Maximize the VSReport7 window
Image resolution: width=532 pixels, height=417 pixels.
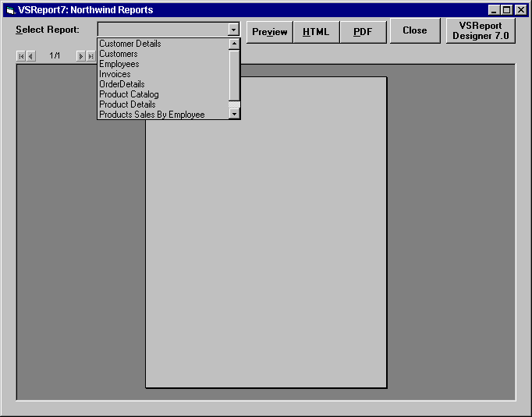506,10
